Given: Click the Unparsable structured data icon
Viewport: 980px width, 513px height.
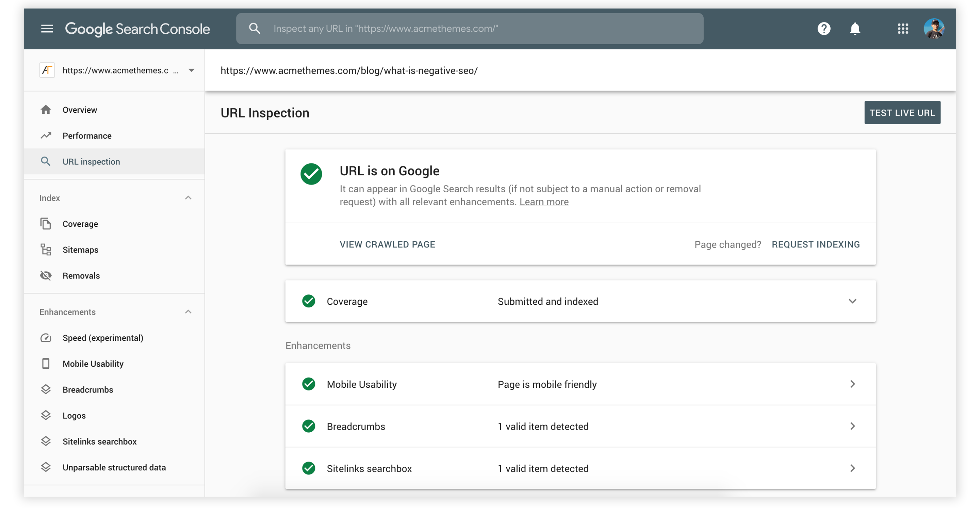Looking at the screenshot, I should tap(46, 467).
